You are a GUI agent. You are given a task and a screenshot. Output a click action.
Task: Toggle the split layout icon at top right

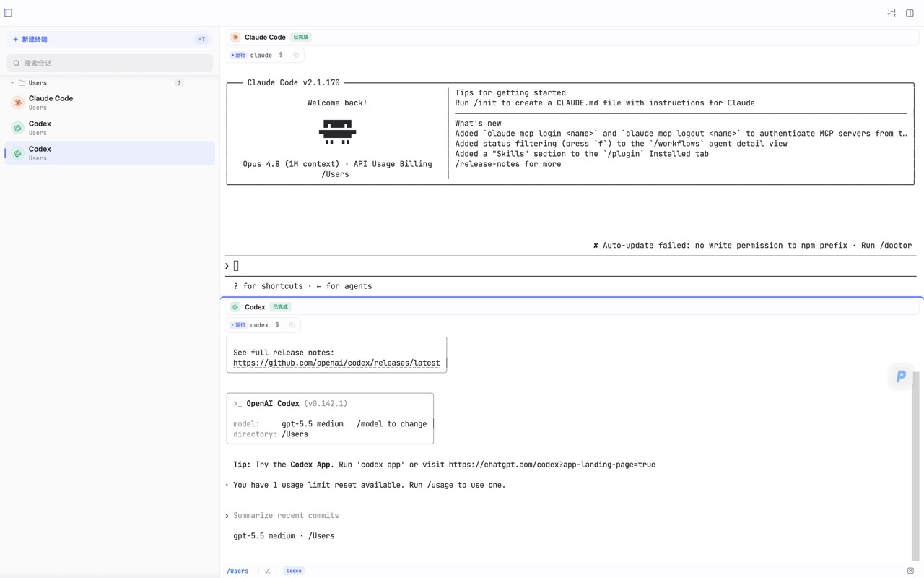click(x=910, y=13)
